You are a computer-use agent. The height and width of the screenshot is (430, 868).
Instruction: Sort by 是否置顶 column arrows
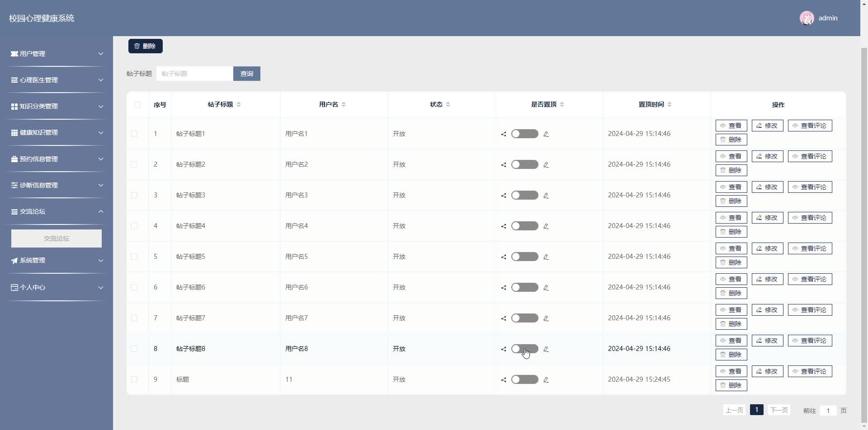point(562,104)
